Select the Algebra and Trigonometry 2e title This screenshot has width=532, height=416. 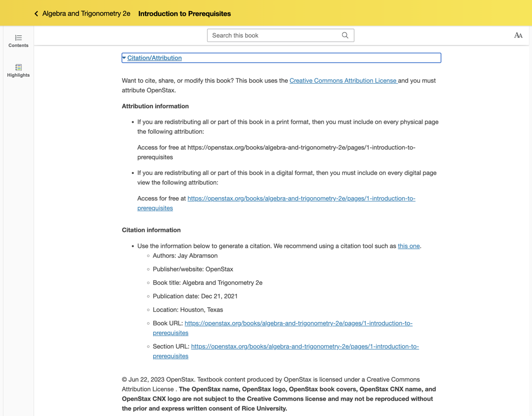point(86,13)
